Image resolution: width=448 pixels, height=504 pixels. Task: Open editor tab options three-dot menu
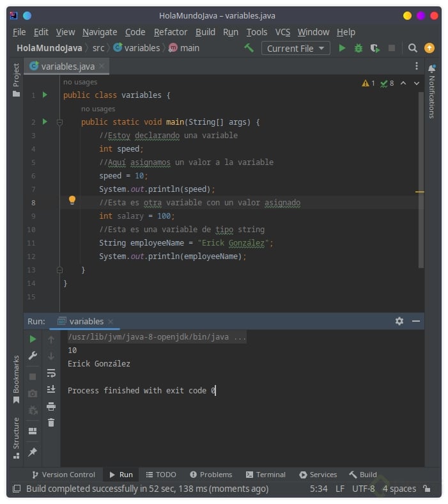[x=417, y=66]
